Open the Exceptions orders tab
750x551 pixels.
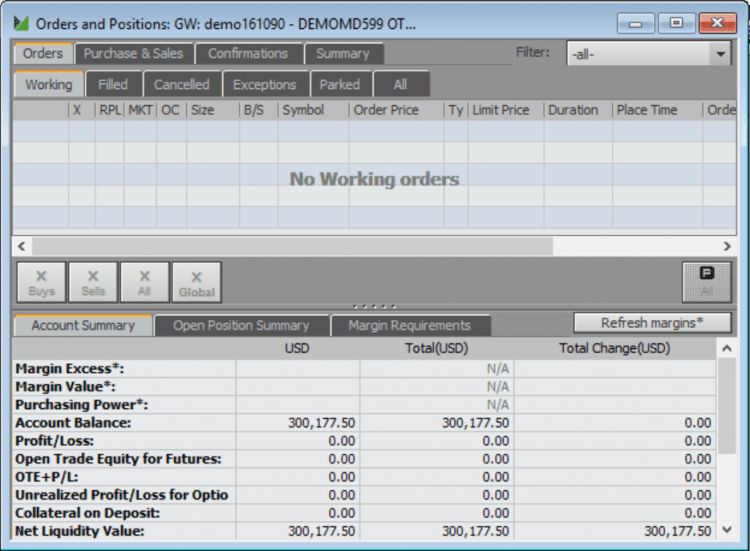264,85
